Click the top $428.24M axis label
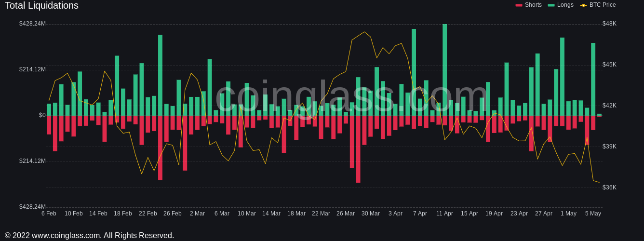The image size is (644, 241). pyautogui.click(x=32, y=24)
